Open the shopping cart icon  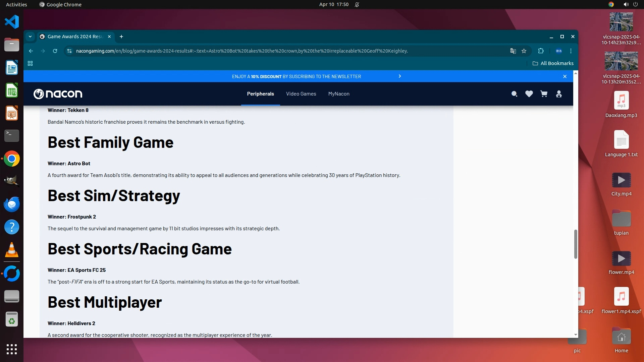click(x=544, y=94)
